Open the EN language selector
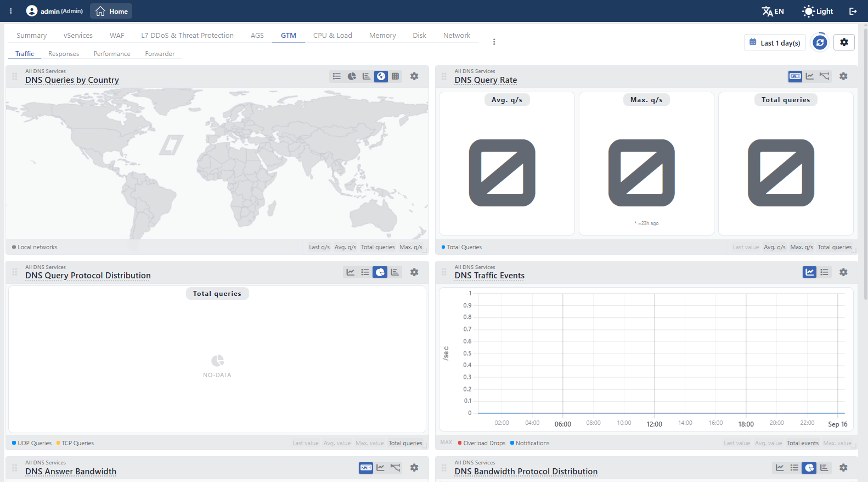The image size is (868, 482). coord(773,11)
